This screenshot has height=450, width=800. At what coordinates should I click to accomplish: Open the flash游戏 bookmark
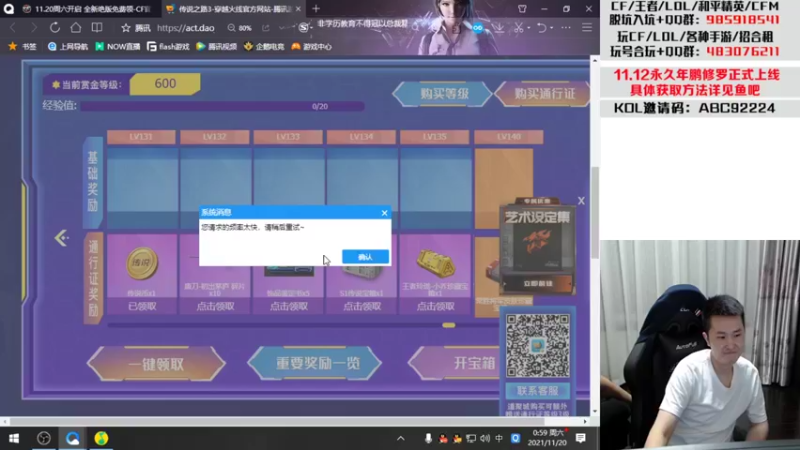pos(168,46)
